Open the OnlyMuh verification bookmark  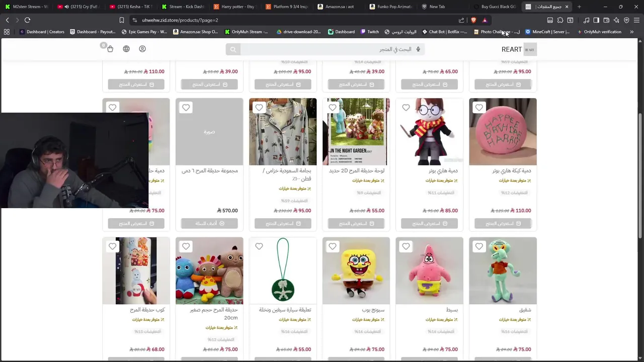pos(599,32)
